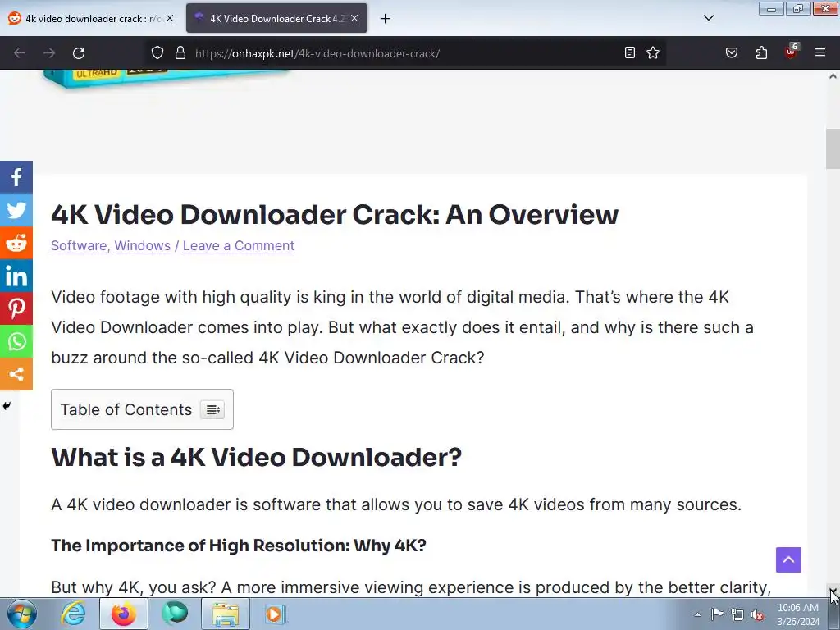Go back to previous page
This screenshot has height=630, width=840.
[20, 53]
